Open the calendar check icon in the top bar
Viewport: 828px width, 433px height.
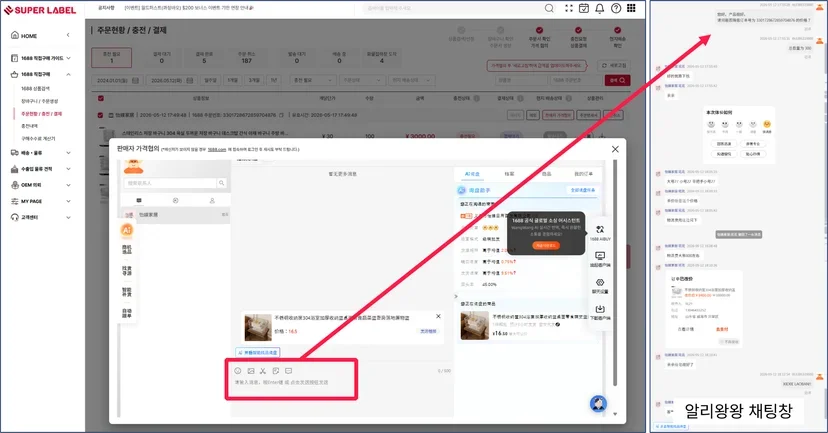584,8
